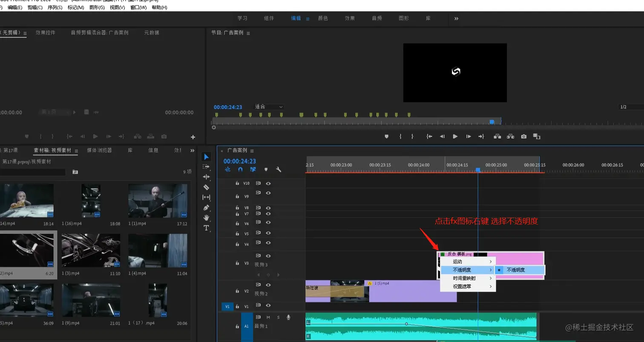This screenshot has width=644, height=342.
Task: Go to Out point in Program monitor
Action: (481, 137)
